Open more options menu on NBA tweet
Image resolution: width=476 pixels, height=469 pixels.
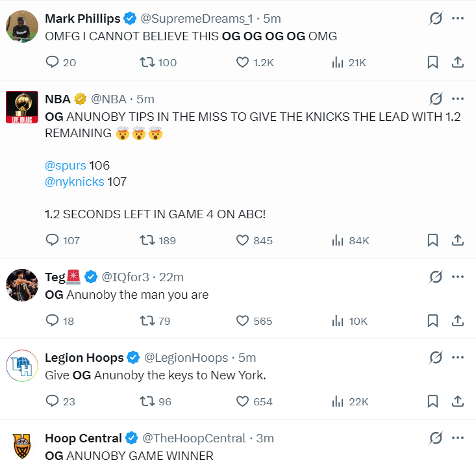(x=457, y=99)
